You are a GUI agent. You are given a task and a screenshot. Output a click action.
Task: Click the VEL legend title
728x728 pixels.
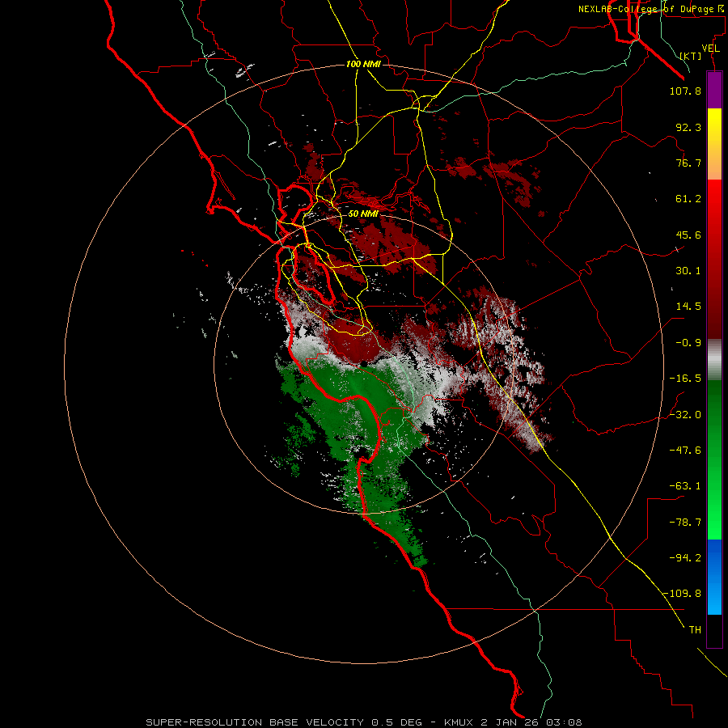(711, 49)
